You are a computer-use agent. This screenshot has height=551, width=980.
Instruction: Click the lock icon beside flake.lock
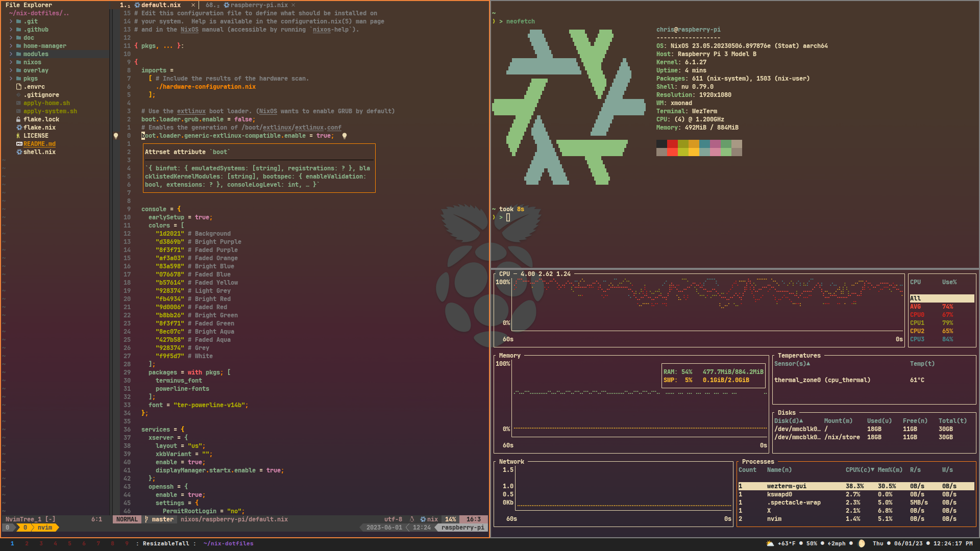pyautogui.click(x=19, y=119)
